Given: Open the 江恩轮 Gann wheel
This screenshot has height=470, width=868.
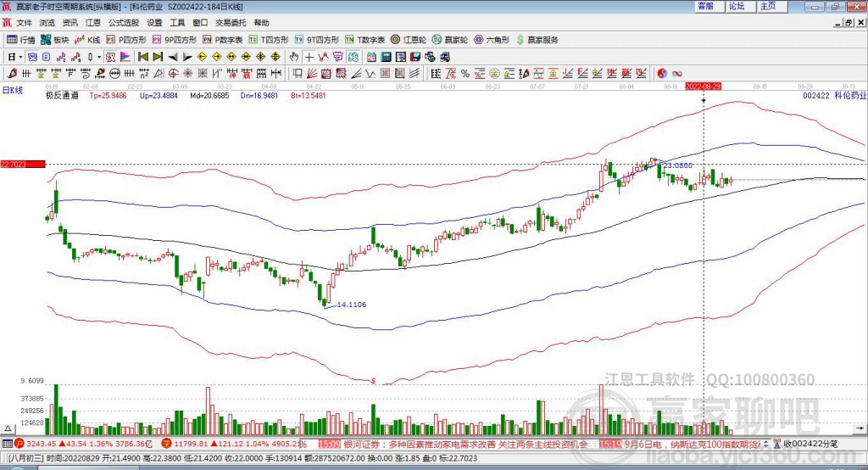Looking at the screenshot, I should click(x=409, y=40).
